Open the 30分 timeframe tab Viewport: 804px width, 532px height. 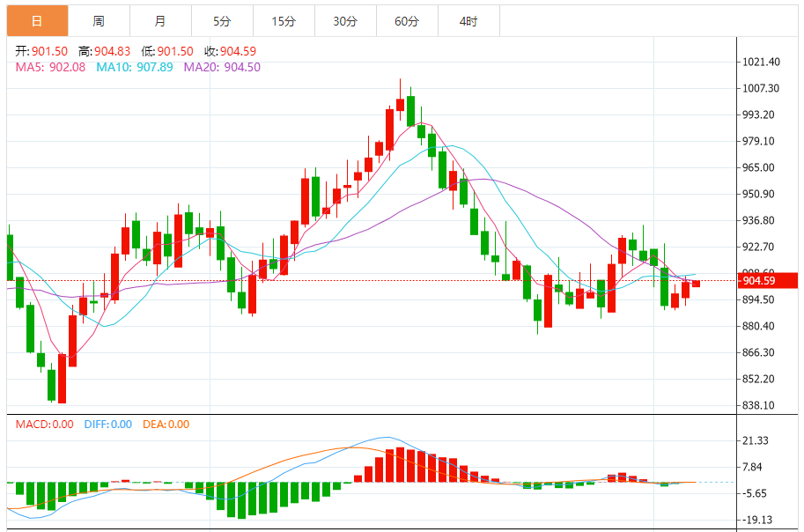tap(345, 21)
